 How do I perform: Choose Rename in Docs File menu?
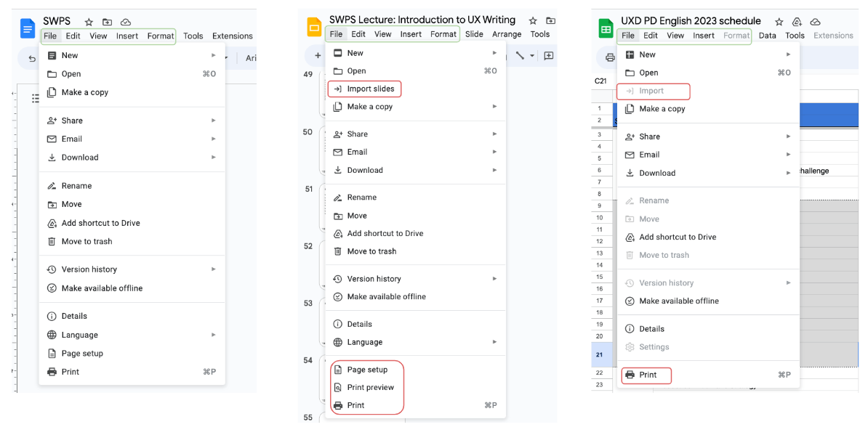point(132,186)
